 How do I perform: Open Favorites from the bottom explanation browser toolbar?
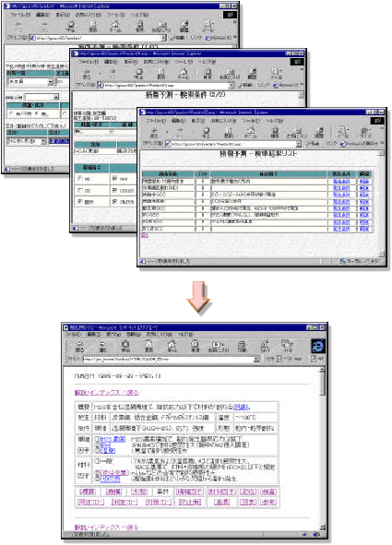pyautogui.click(x=219, y=346)
